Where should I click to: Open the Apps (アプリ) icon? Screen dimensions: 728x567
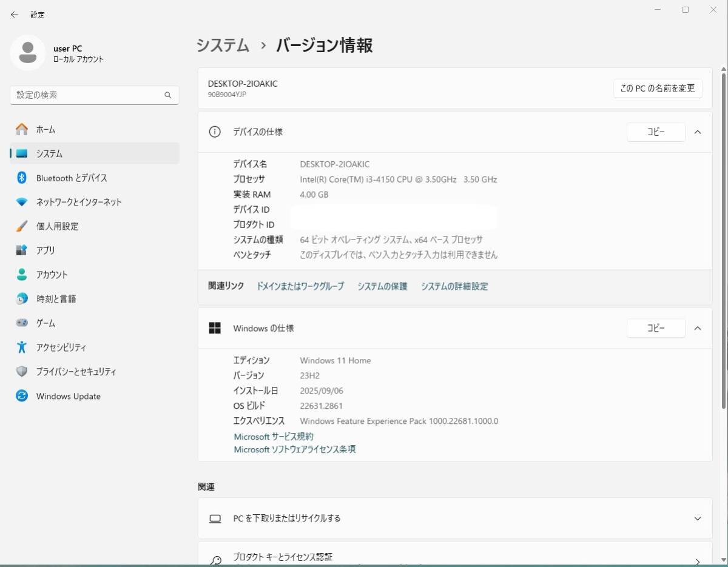click(22, 250)
